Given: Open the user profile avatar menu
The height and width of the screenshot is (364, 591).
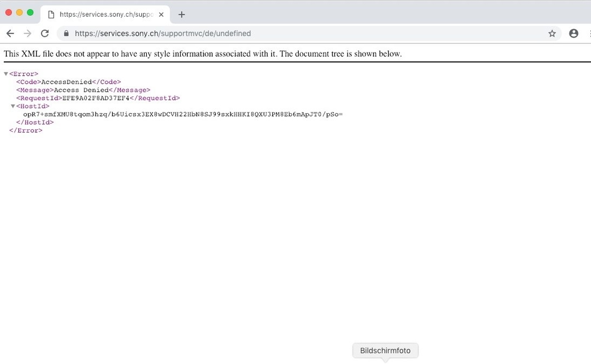Looking at the screenshot, I should click(x=574, y=34).
